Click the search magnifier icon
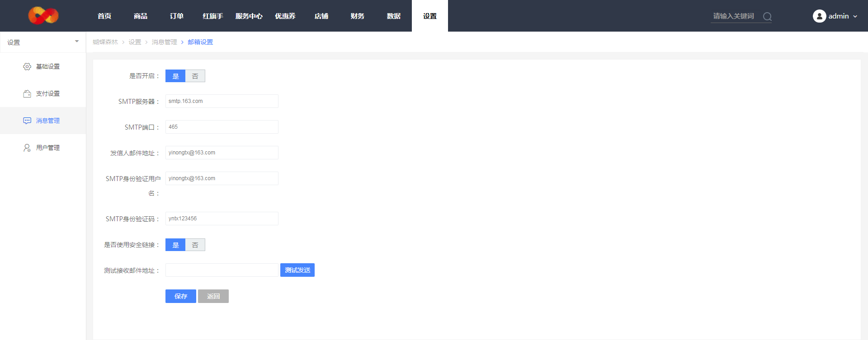 (767, 17)
